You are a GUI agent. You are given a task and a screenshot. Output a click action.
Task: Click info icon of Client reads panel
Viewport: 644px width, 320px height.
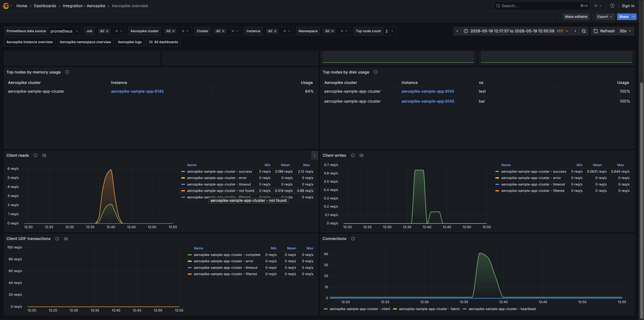point(35,155)
